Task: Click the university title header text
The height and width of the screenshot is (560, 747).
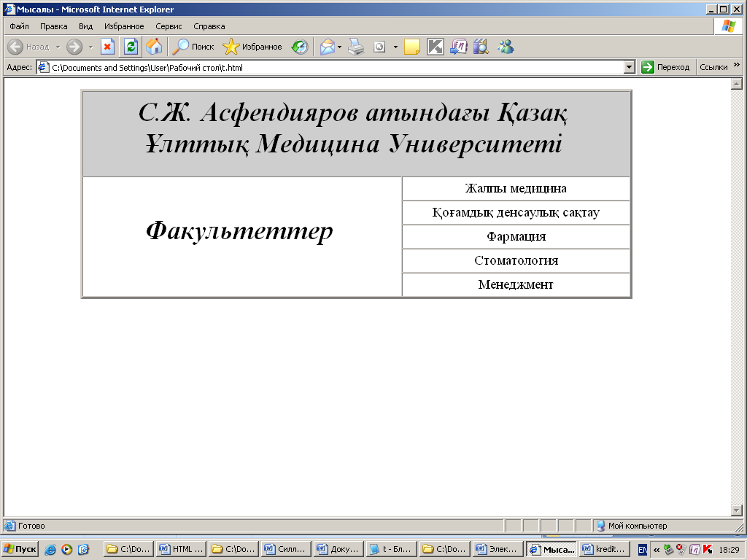Action: (353, 128)
